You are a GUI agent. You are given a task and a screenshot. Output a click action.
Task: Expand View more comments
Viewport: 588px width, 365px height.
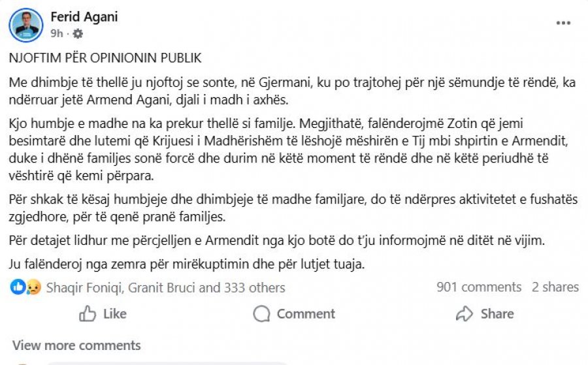click(x=76, y=345)
